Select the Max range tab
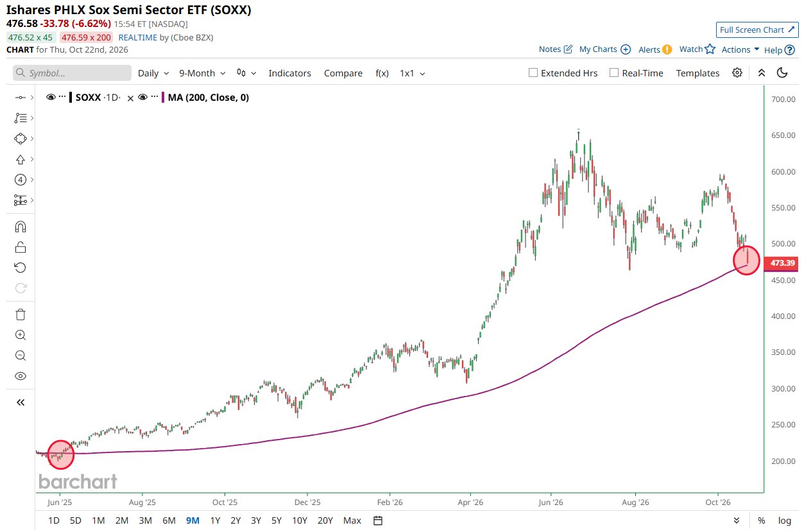This screenshot has height=532, width=804. click(352, 520)
